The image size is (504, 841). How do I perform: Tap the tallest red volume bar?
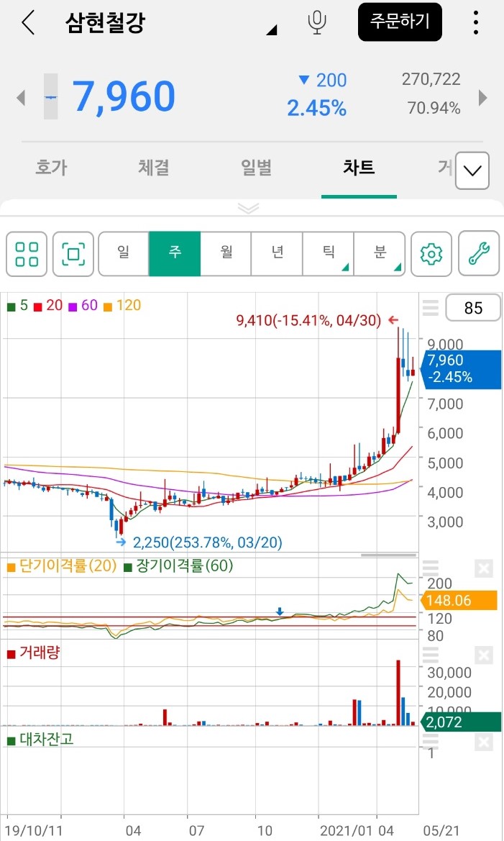398,692
